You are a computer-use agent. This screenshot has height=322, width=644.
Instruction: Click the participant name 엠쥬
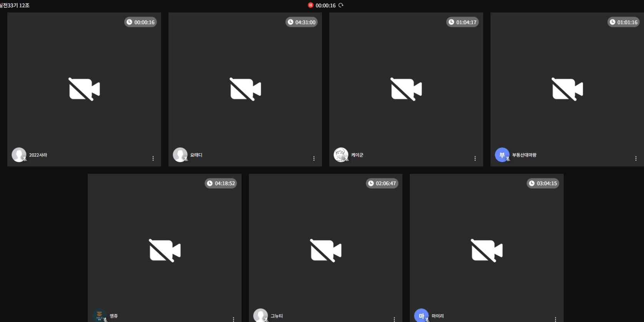point(114,316)
